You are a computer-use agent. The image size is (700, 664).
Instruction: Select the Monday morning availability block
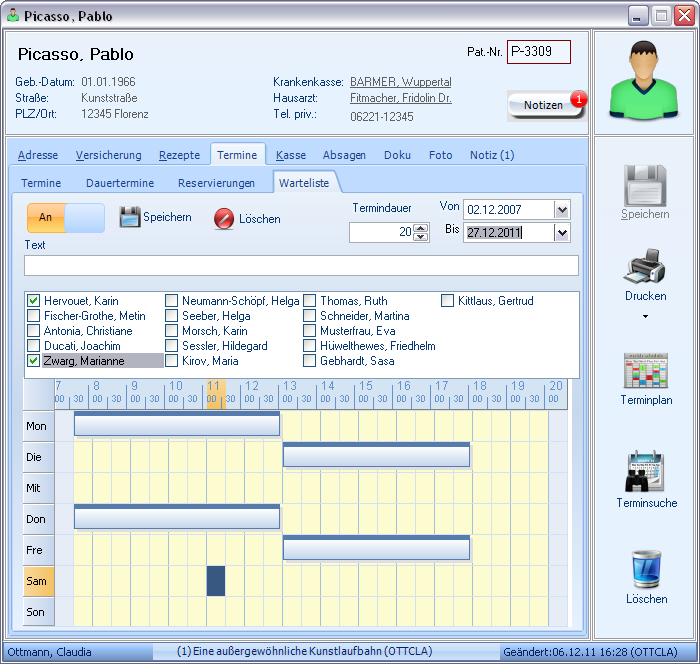tap(177, 424)
